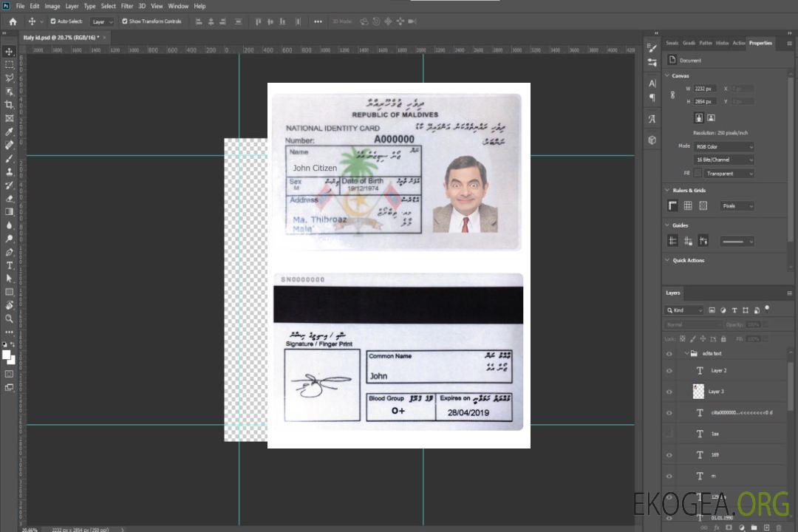Select the Lasso tool
The image size is (798, 532).
(9, 78)
